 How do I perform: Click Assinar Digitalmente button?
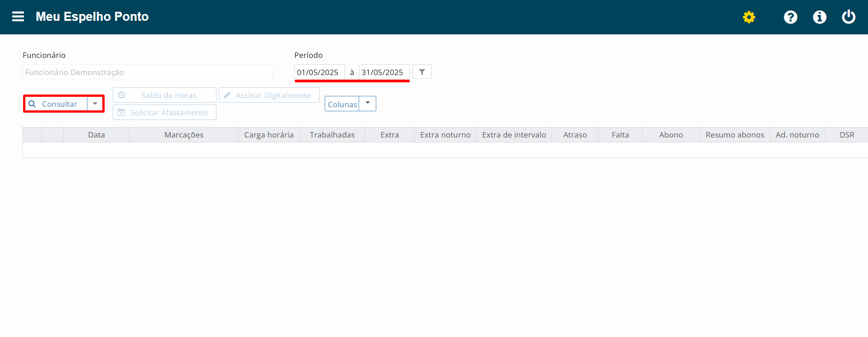point(269,95)
